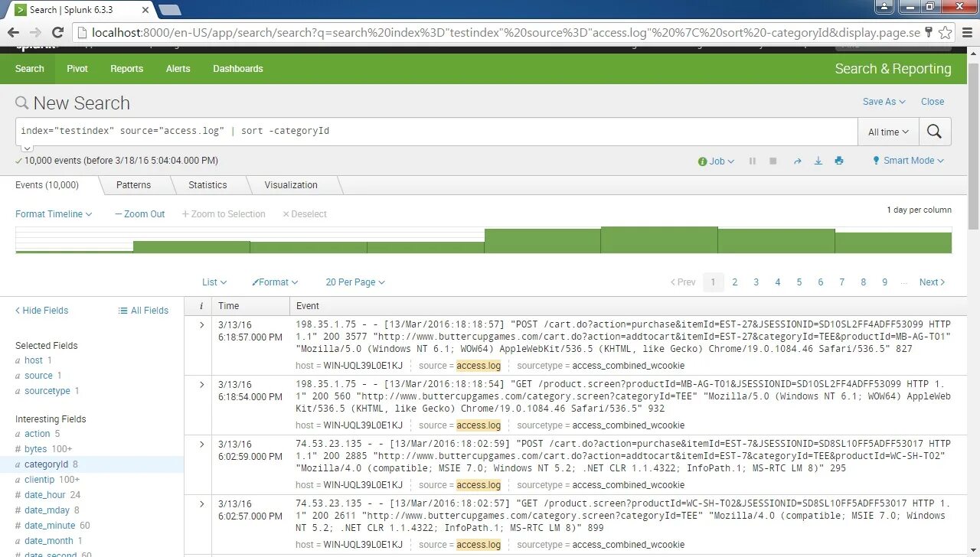The image size is (980, 557).
Task: Expand the search bar with chevron below it
Action: (27, 148)
